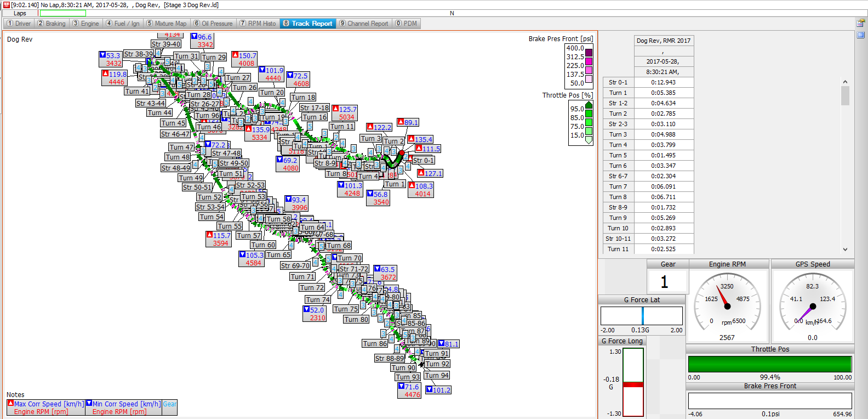This screenshot has width=868, height=419.
Task: Click the notepad-with-pencil icon at top right
Action: coord(860,23)
